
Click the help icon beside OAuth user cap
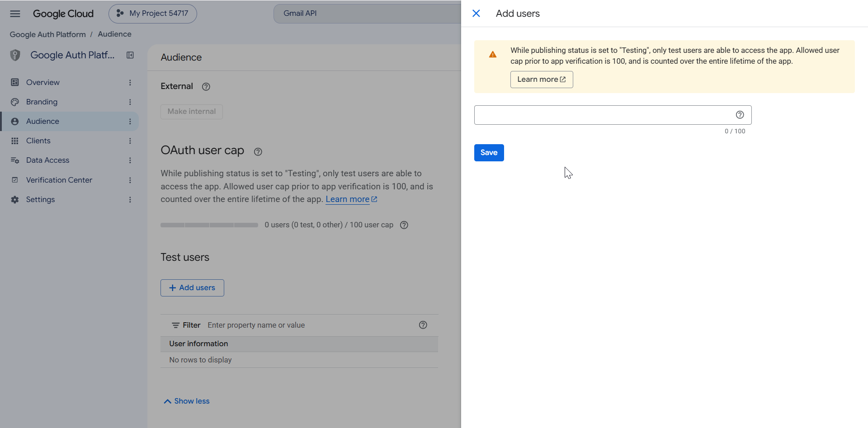pyautogui.click(x=258, y=152)
